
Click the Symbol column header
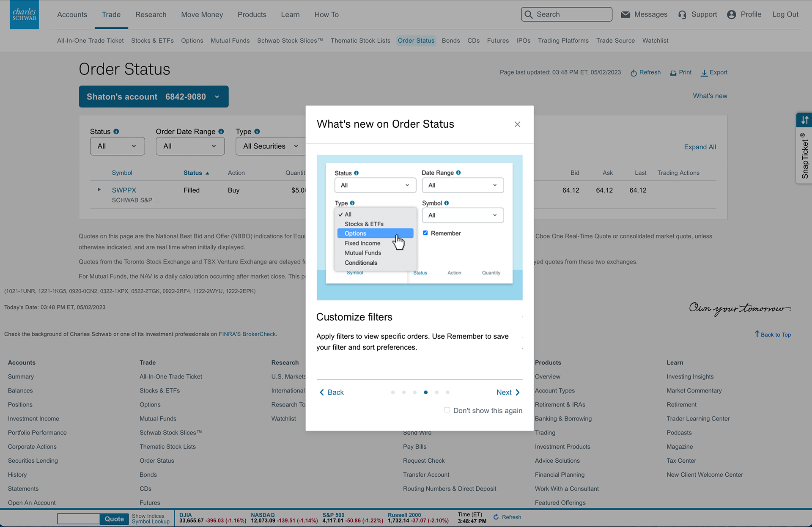click(x=122, y=173)
